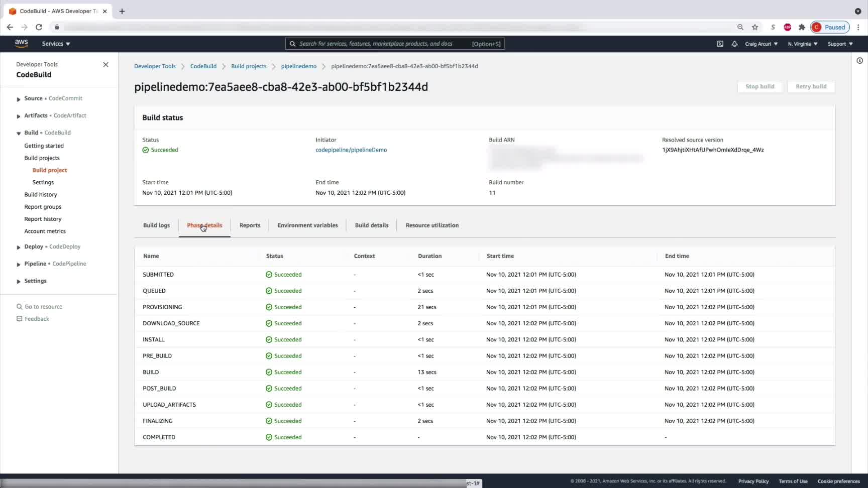
Task: Click the Retry build button
Action: (811, 87)
